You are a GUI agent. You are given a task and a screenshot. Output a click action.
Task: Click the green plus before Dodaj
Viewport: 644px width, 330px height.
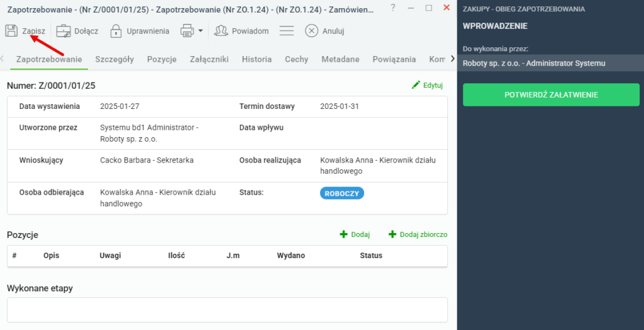tap(343, 234)
